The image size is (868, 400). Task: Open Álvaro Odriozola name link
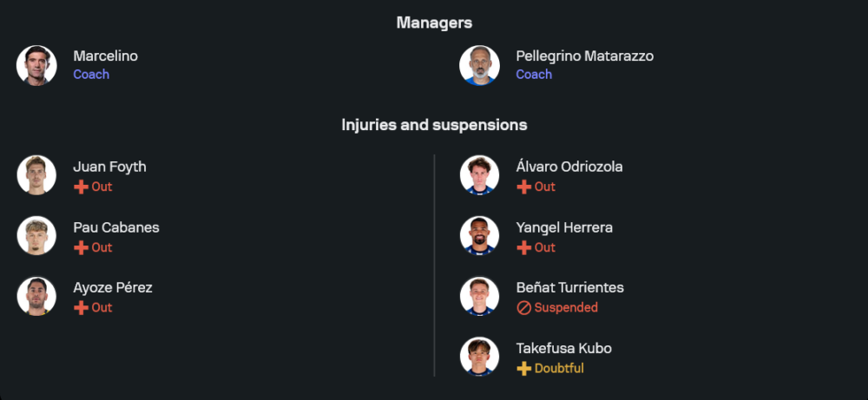coord(569,167)
